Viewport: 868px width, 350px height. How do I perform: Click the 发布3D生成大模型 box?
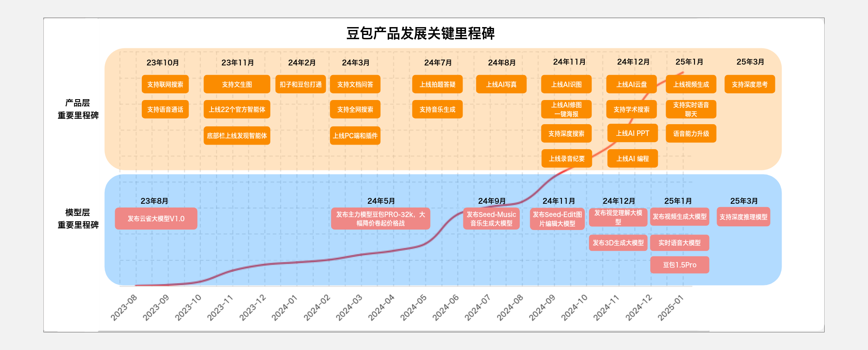(x=618, y=242)
